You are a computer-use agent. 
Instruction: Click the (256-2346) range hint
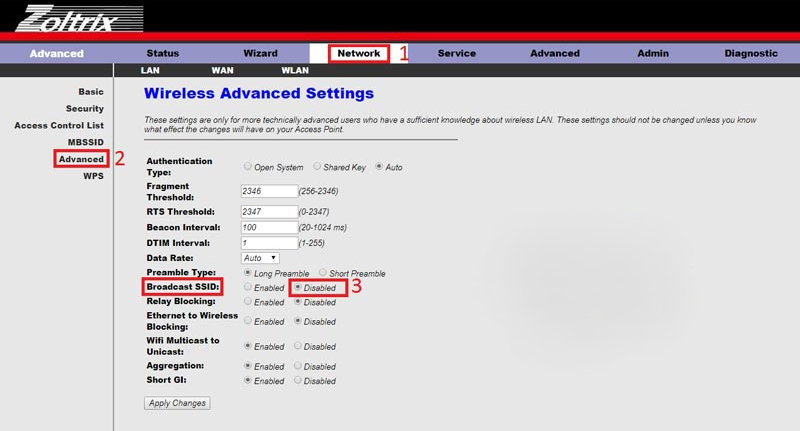point(318,191)
